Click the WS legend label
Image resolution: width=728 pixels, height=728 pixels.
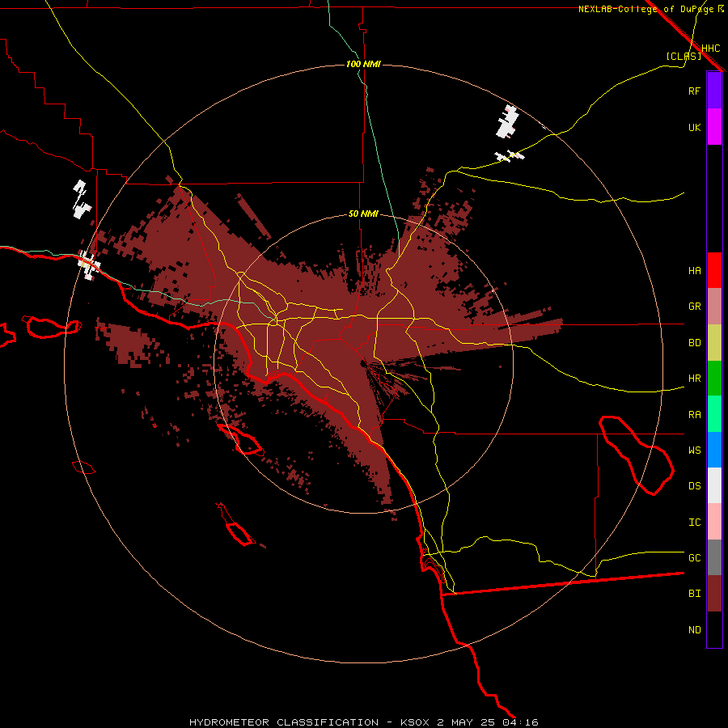click(x=694, y=451)
